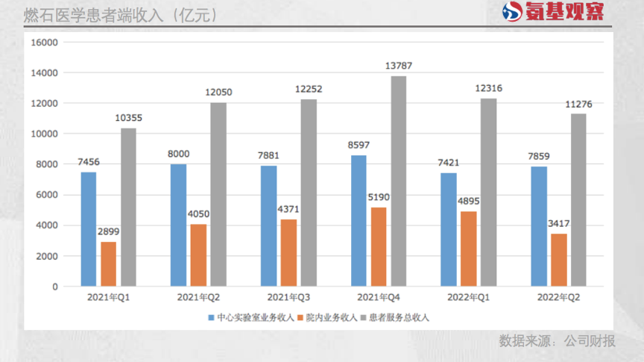Click the 16000 y-axis value
644x362 pixels.
tap(44, 43)
